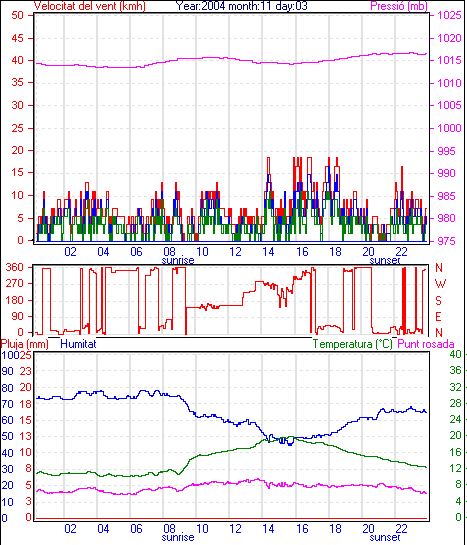Click the 'Punt rosada' legend label
This screenshot has height=545, width=467.
coord(426,344)
